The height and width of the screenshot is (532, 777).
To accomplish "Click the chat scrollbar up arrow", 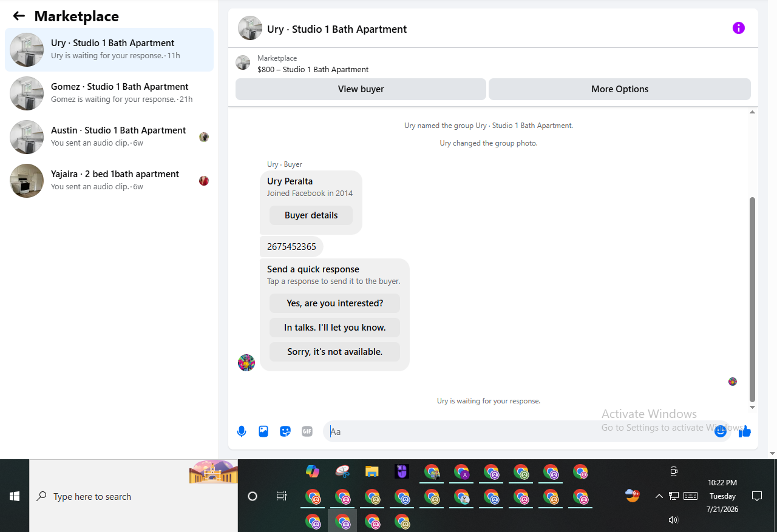I will 753,112.
